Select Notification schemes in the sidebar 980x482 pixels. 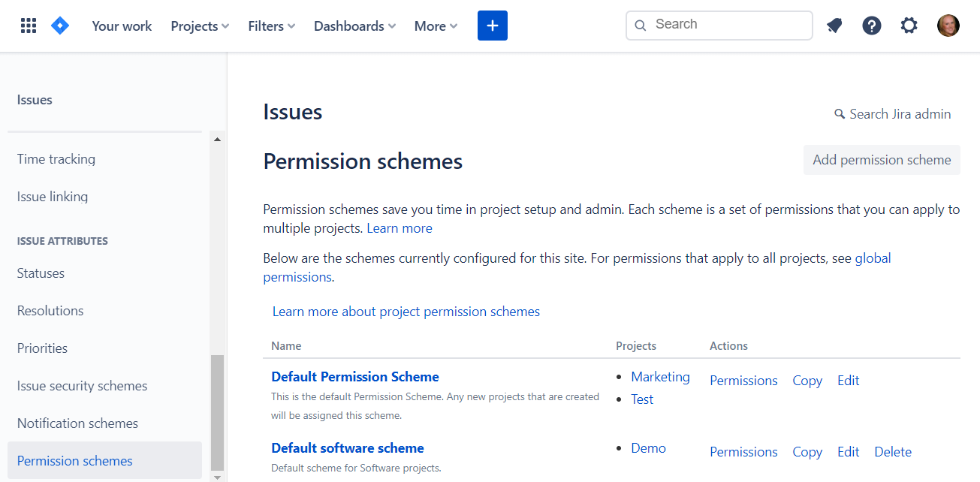(77, 423)
